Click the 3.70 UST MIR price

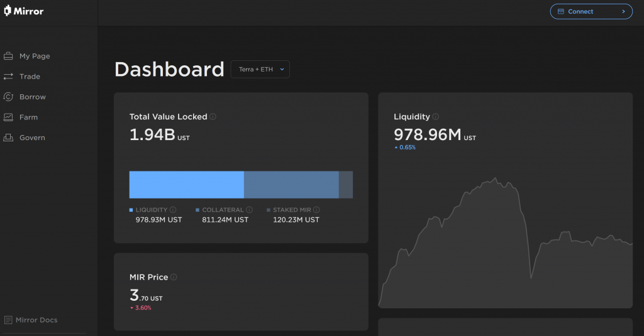(x=146, y=295)
